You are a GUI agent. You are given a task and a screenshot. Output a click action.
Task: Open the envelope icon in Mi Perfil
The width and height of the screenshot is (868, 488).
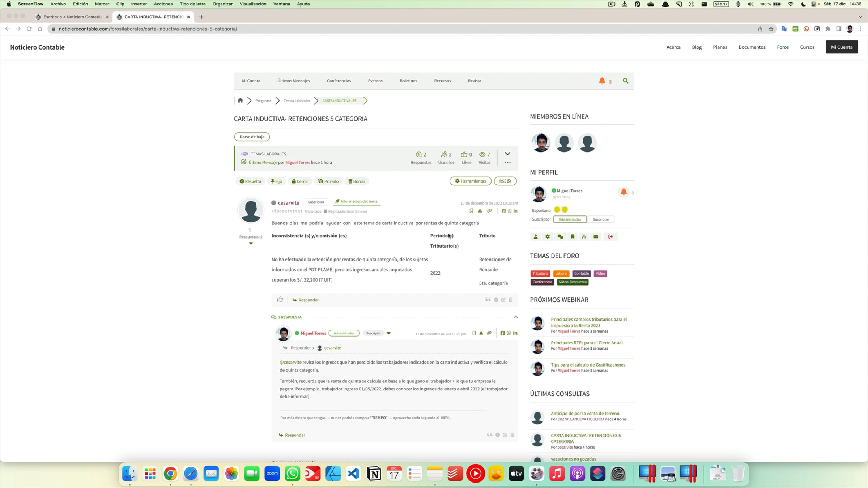click(596, 237)
